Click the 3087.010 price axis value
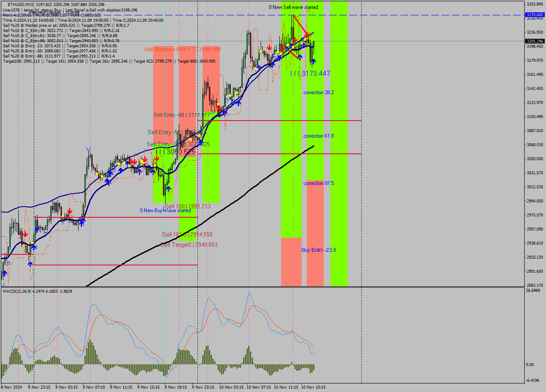 [x=535, y=131]
